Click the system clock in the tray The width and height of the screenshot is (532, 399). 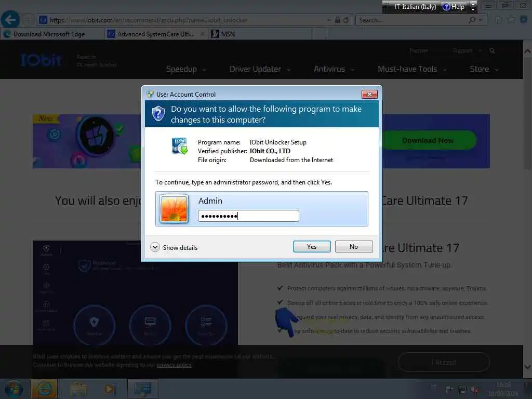point(503,389)
